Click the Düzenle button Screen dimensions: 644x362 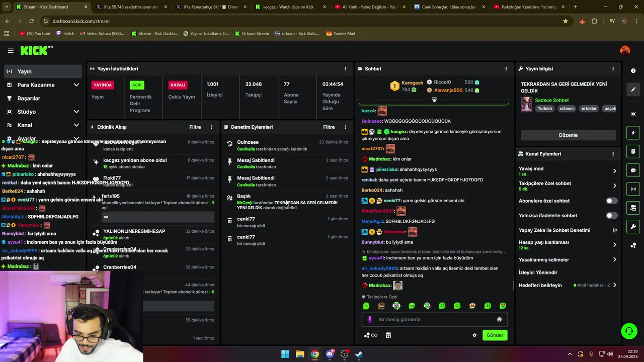tap(568, 135)
